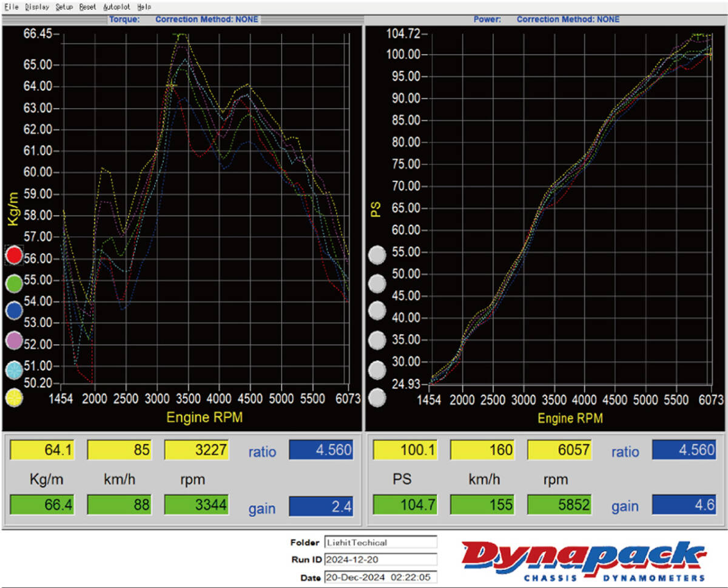The image size is (728, 588).
Task: Click the yellow run indicator circle
Action: (x=14, y=398)
